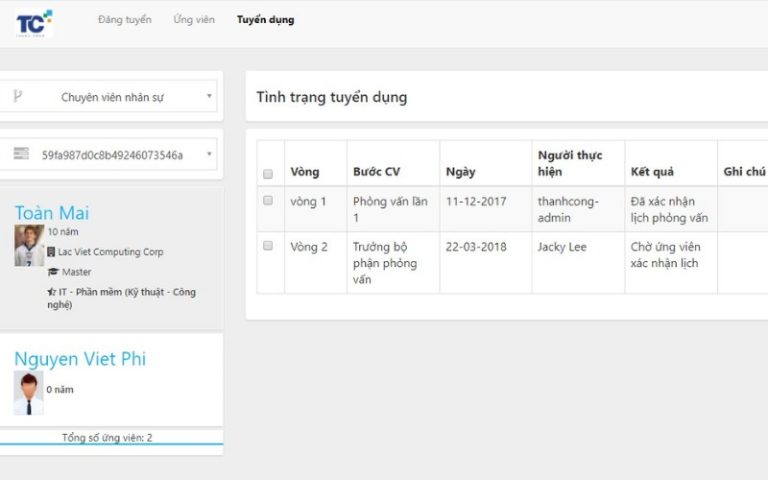Click the star icon beside IT - Phần mềm

51,292
